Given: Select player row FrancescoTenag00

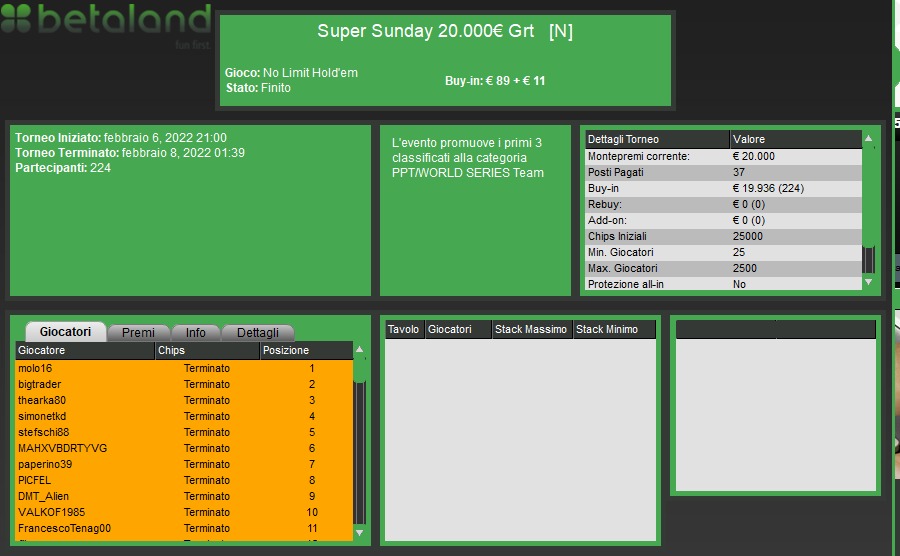Looking at the screenshot, I should 184,529.
